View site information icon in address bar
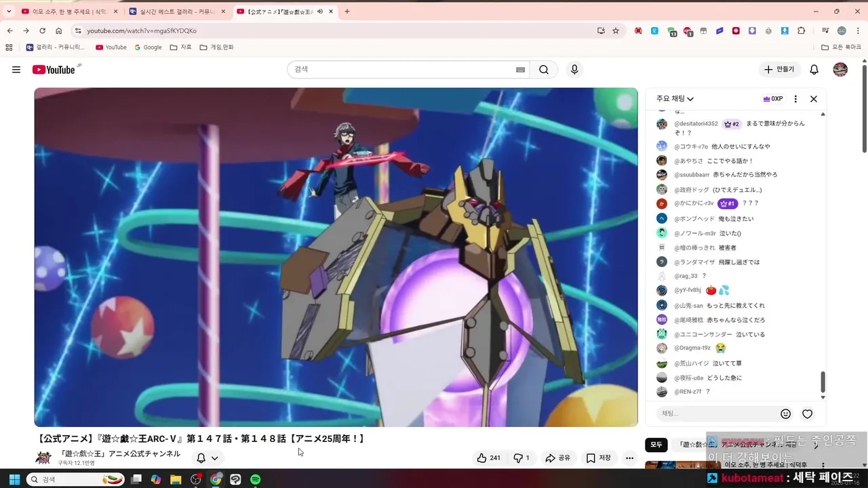This screenshot has height=488, width=868. click(x=78, y=30)
